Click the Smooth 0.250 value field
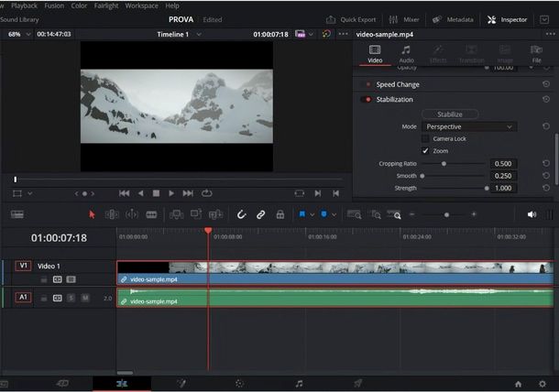Viewport: 559px width, 392px height. click(503, 176)
